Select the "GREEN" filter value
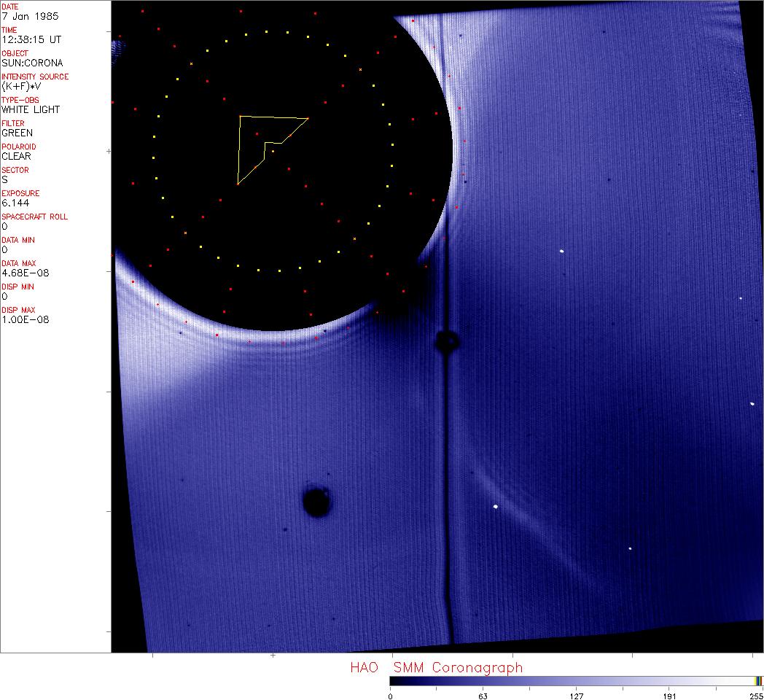 click(17, 133)
